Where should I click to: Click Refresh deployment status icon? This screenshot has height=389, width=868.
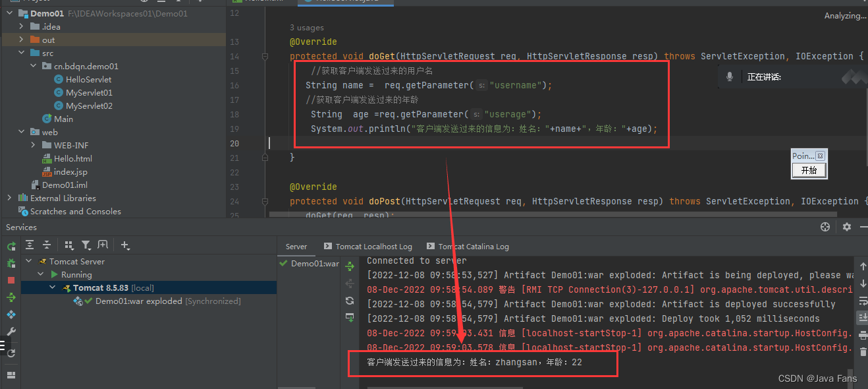click(x=350, y=301)
